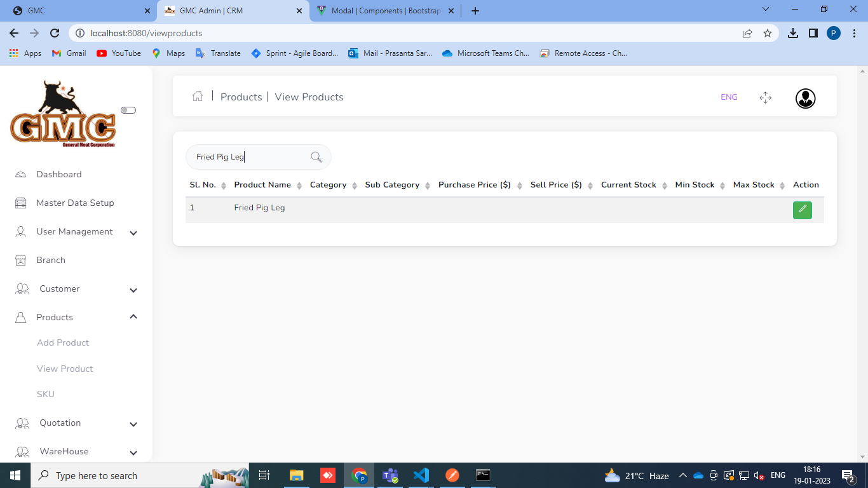Click the home icon in breadcrumb
Image resolution: width=868 pixels, height=488 pixels.
pos(198,97)
